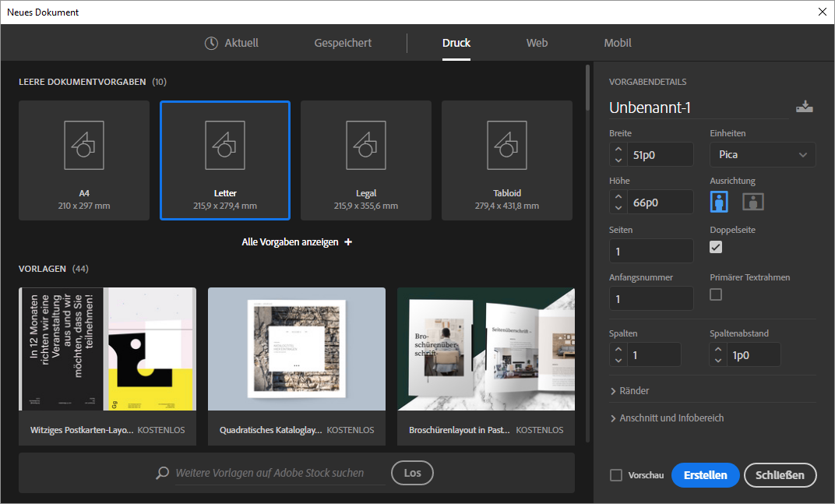Close the Neues Dokument dialog
The image size is (835, 504).
(823, 12)
